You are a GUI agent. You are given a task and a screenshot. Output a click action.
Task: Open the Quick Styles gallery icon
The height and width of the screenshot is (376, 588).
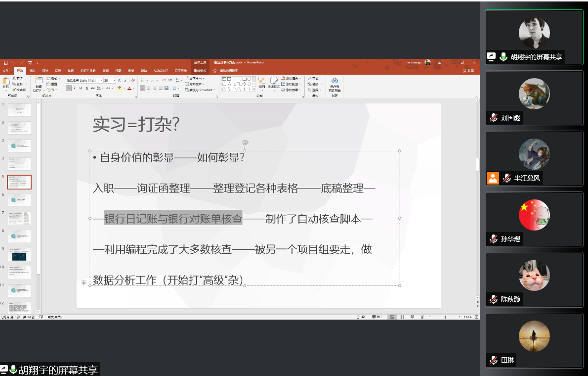point(274,82)
